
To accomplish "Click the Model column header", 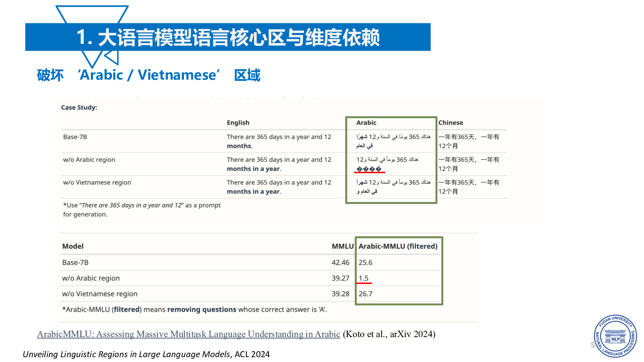I will (73, 246).
